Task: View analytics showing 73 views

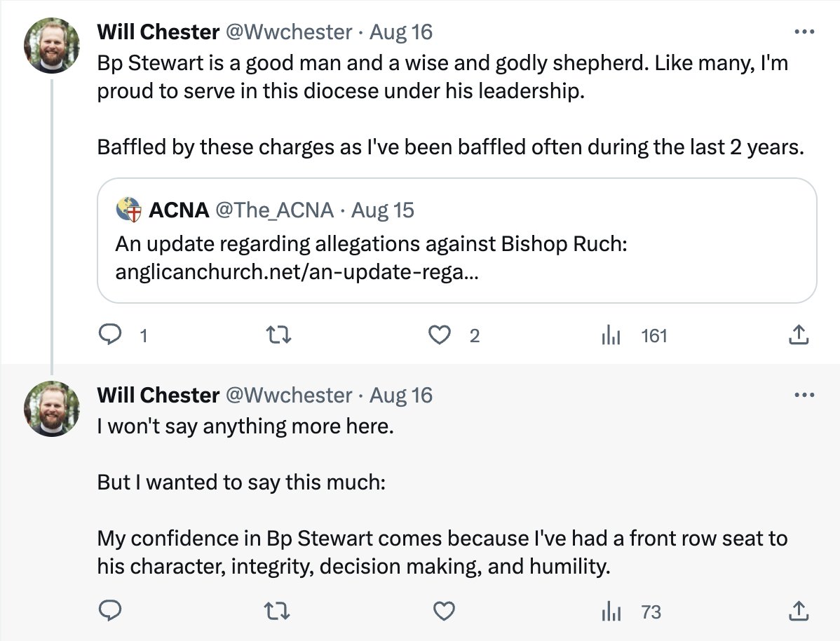Action: click(x=612, y=612)
